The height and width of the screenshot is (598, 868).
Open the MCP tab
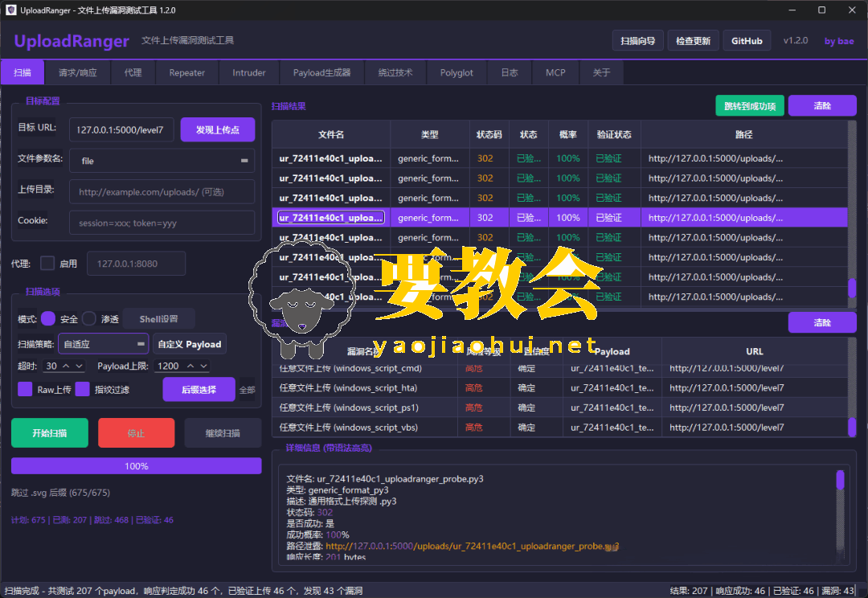(556, 72)
